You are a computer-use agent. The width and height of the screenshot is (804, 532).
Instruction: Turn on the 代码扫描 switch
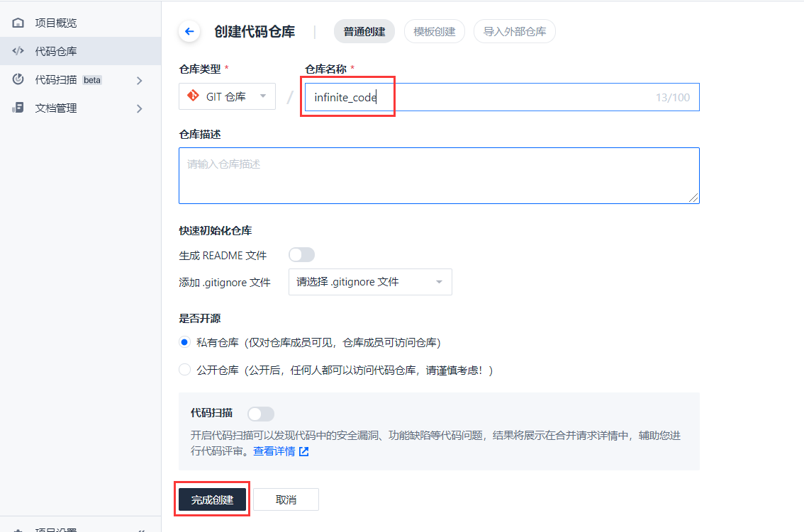pyautogui.click(x=261, y=413)
